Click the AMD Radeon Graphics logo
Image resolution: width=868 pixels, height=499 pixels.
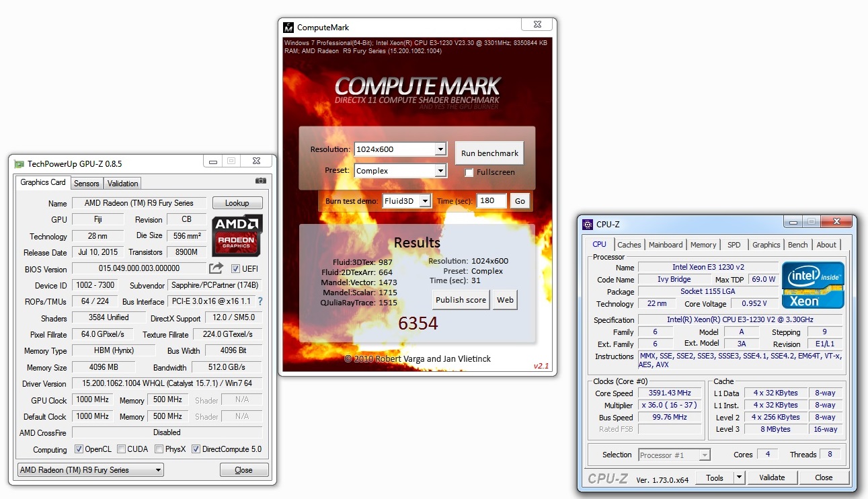[237, 235]
